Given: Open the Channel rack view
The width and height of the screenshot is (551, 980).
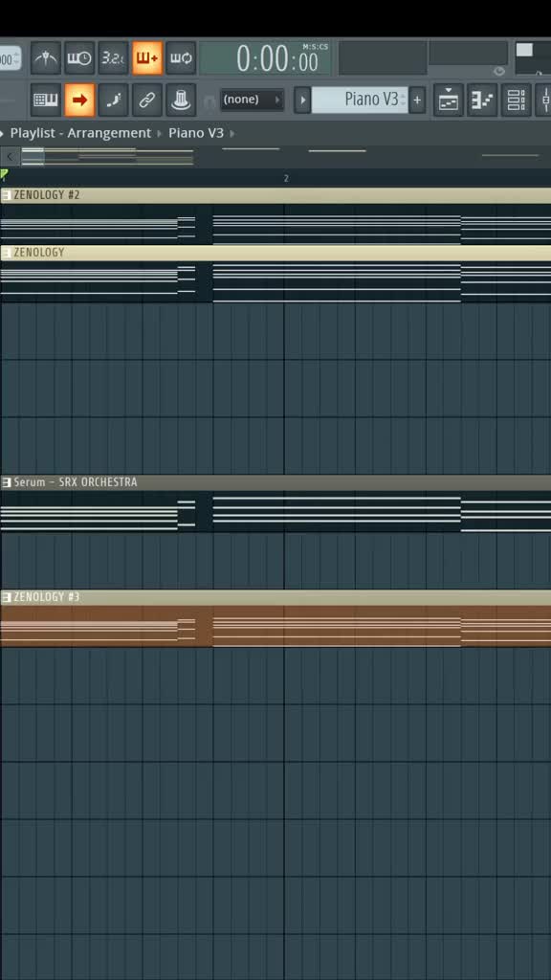Looking at the screenshot, I should point(516,100).
